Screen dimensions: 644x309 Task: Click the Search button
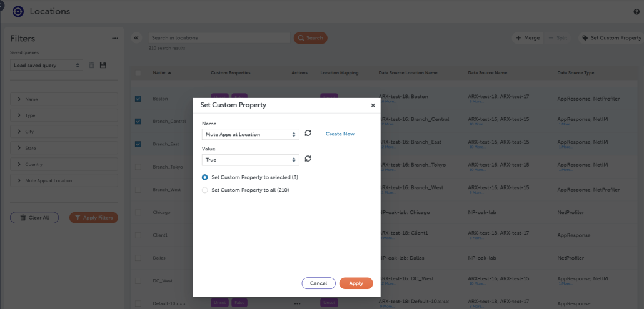click(311, 37)
